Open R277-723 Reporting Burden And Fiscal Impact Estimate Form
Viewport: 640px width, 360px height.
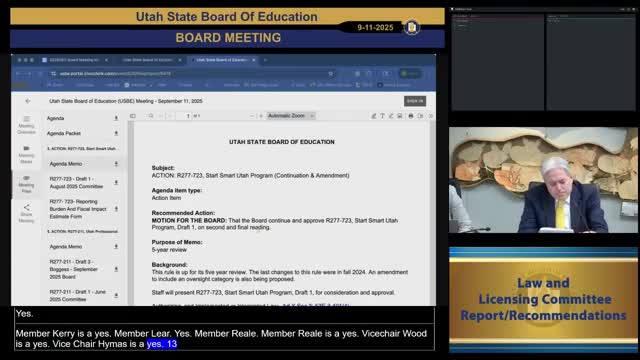[x=78, y=209]
